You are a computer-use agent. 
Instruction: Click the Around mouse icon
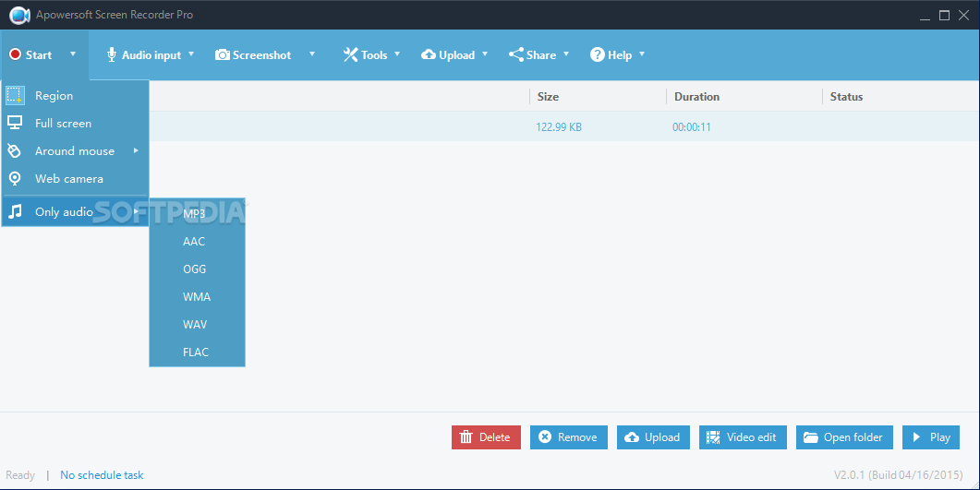tap(15, 150)
